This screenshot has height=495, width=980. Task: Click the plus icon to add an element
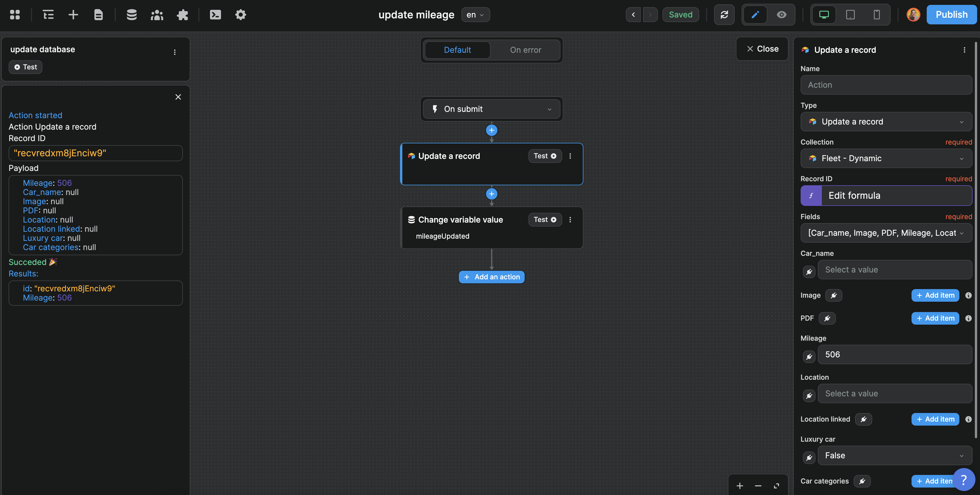tap(73, 14)
